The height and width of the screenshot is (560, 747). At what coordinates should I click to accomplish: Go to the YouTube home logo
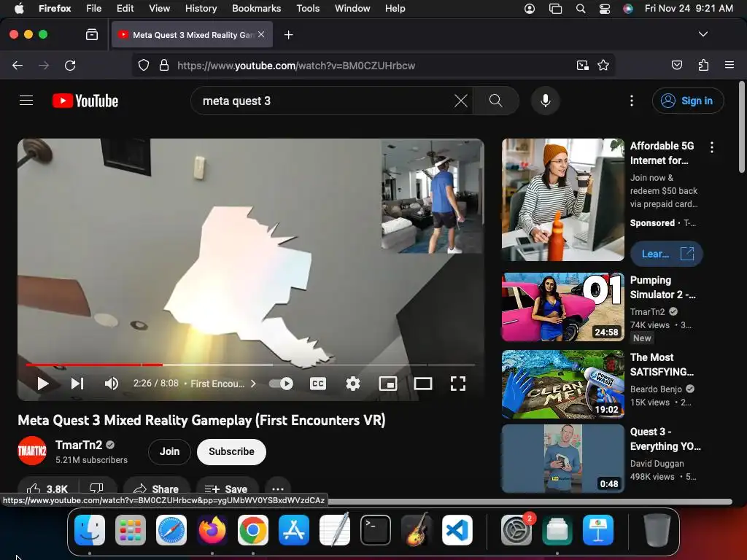pyautogui.click(x=85, y=101)
